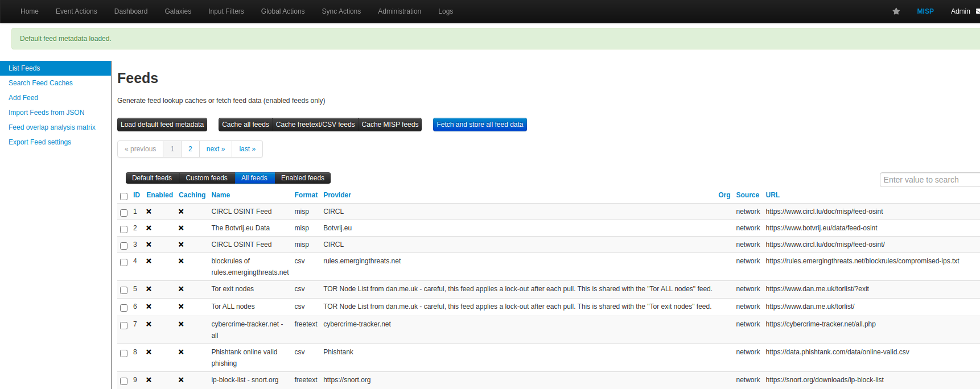The height and width of the screenshot is (389, 980).
Task: Click Caching X icon for feed 3
Action: (x=181, y=245)
